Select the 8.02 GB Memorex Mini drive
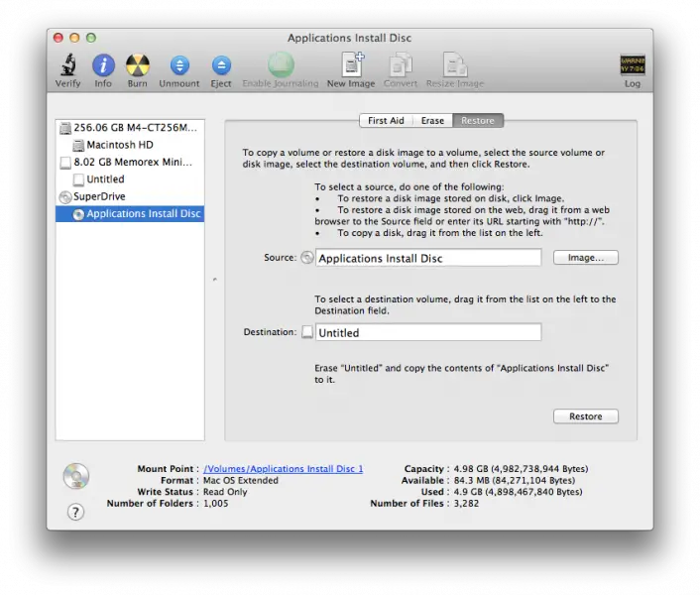 tap(130, 162)
